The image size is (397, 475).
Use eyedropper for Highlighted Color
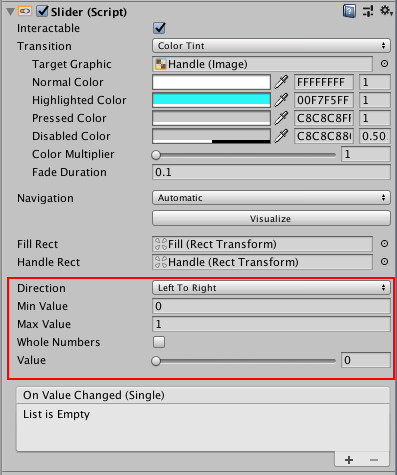[282, 100]
